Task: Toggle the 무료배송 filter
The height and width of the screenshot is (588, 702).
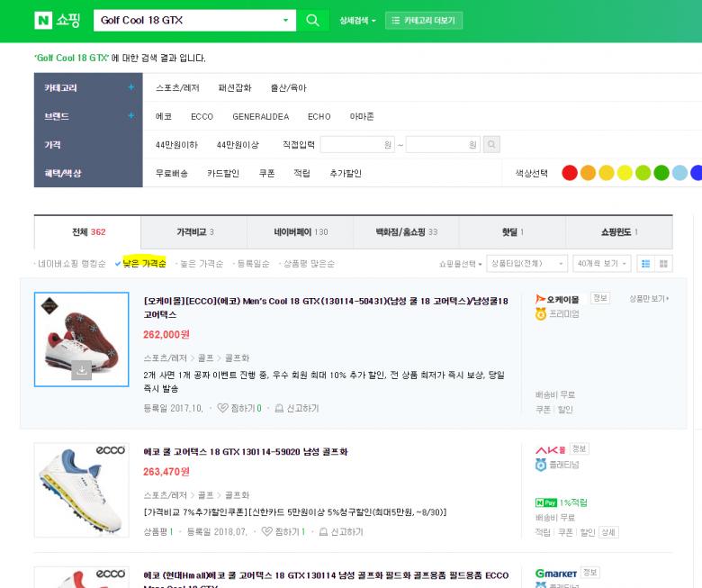Action: click(x=171, y=173)
